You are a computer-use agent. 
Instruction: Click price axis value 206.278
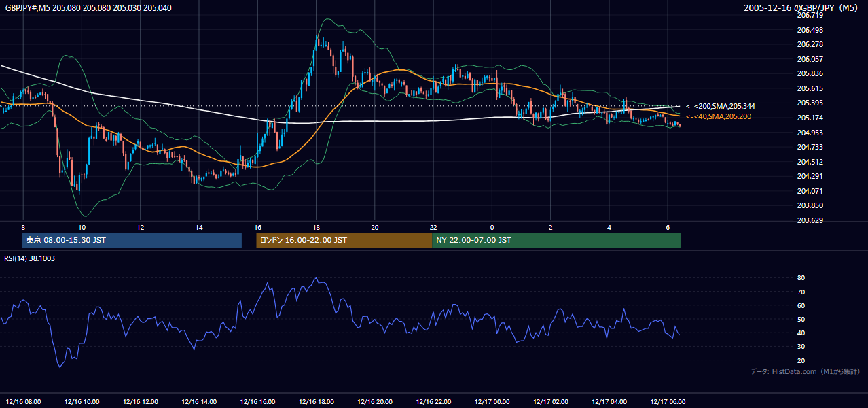click(x=810, y=44)
